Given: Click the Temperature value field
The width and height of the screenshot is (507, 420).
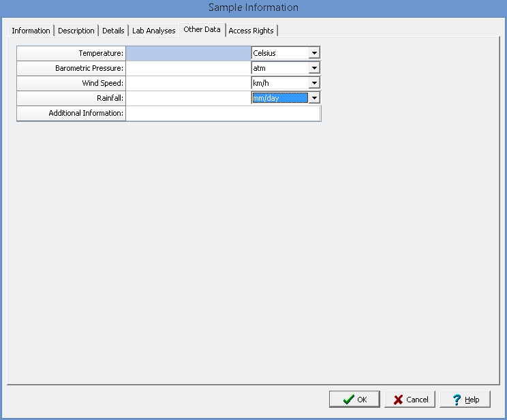Looking at the screenshot, I should click(188, 53).
